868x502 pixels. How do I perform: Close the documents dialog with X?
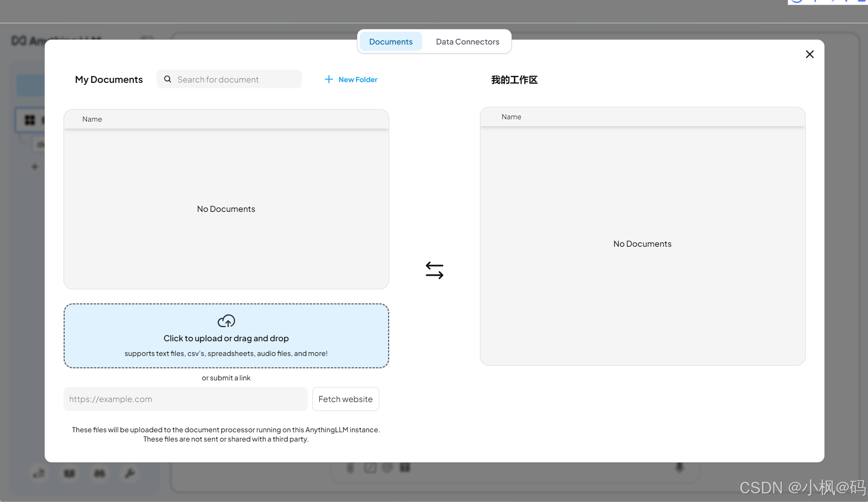click(809, 54)
